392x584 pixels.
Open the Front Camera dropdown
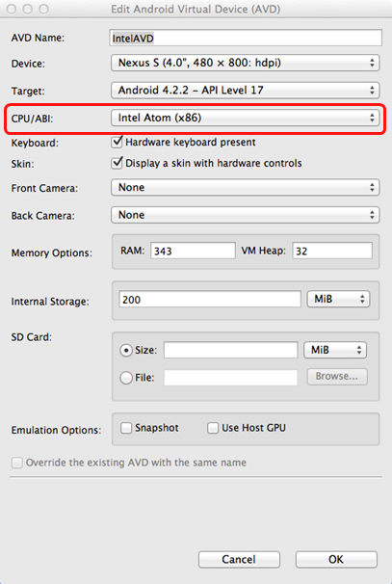(x=245, y=187)
